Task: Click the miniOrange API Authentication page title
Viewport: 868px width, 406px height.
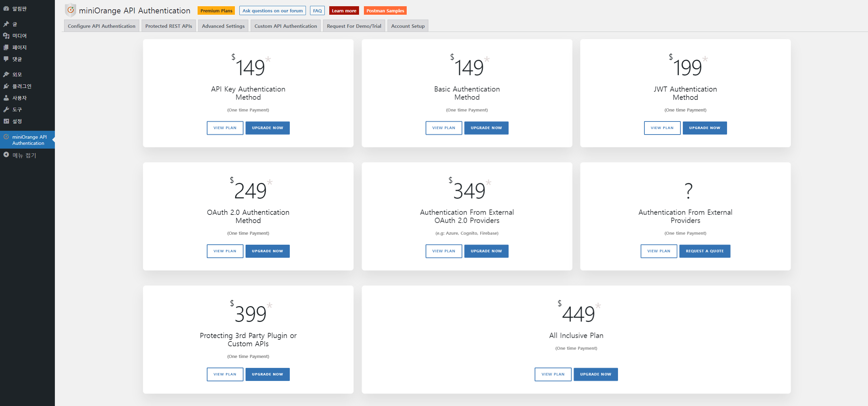Action: coord(134,11)
